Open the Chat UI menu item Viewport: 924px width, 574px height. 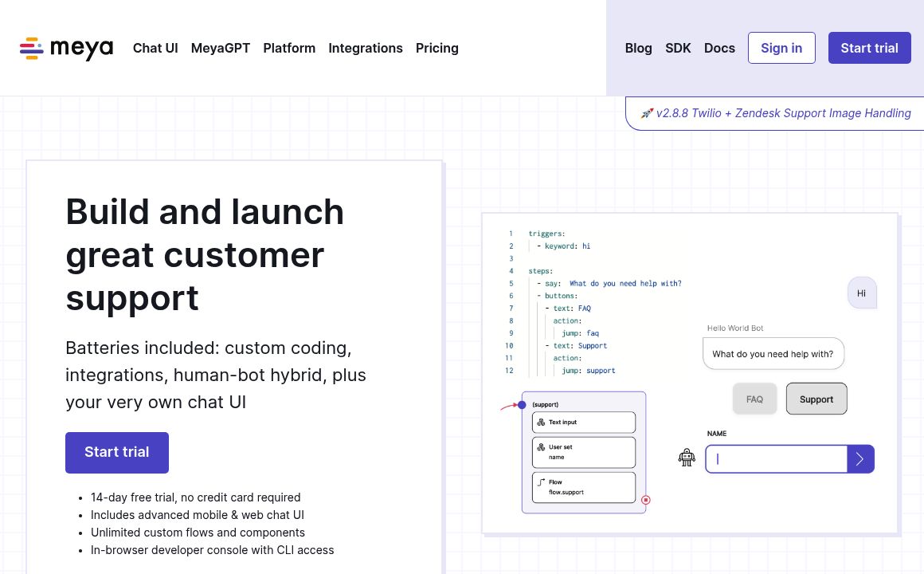coord(155,48)
